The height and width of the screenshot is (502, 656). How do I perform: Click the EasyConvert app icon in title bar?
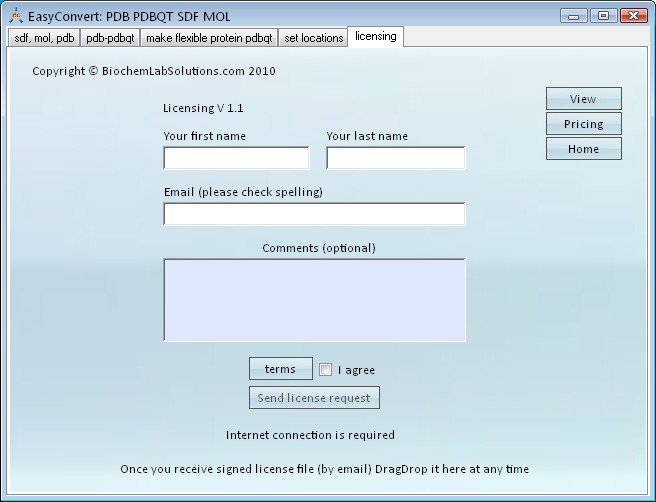point(15,16)
